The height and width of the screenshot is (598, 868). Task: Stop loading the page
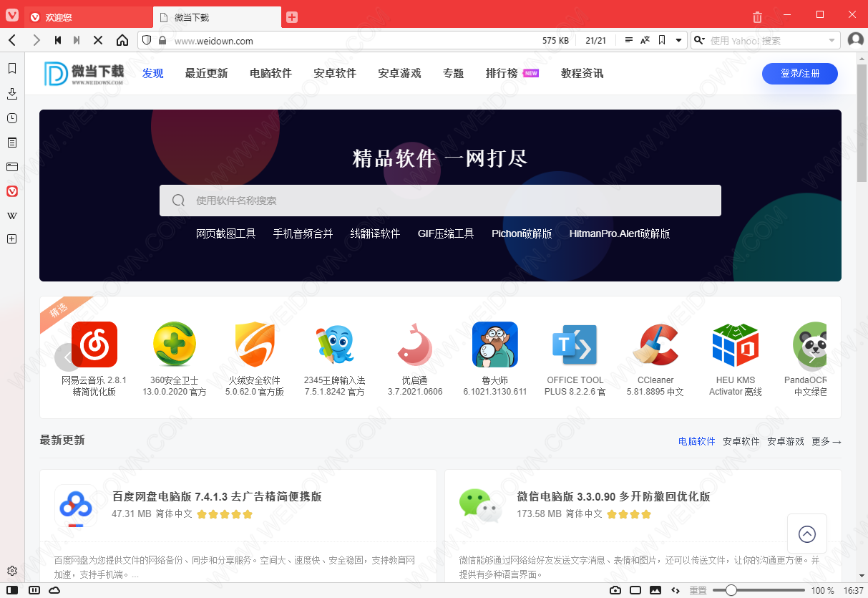tap(98, 40)
